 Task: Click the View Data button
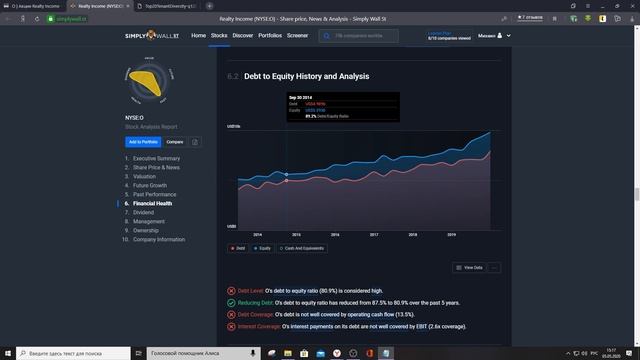469,268
